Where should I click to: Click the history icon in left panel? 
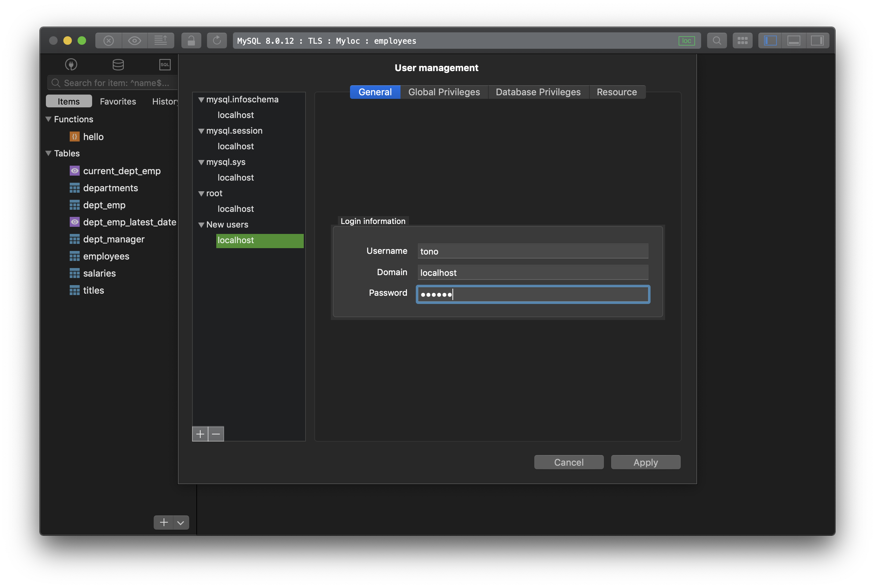166,101
